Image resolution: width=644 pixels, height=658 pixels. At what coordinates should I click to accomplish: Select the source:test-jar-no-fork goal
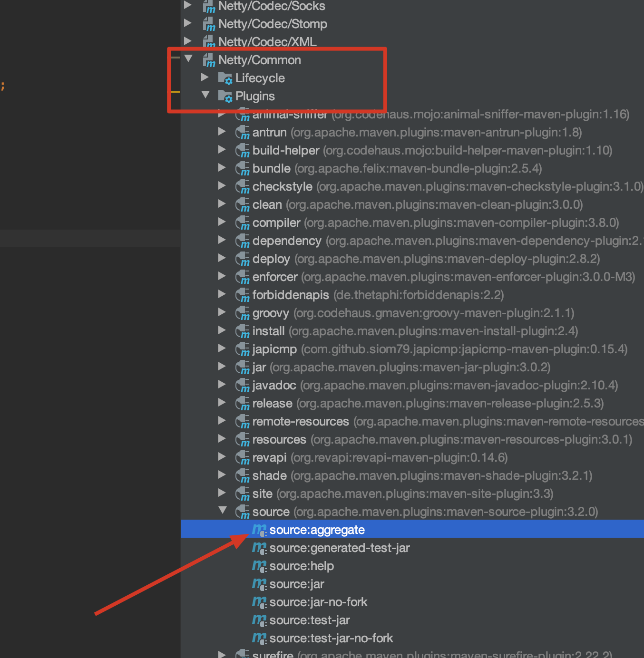[x=331, y=638]
